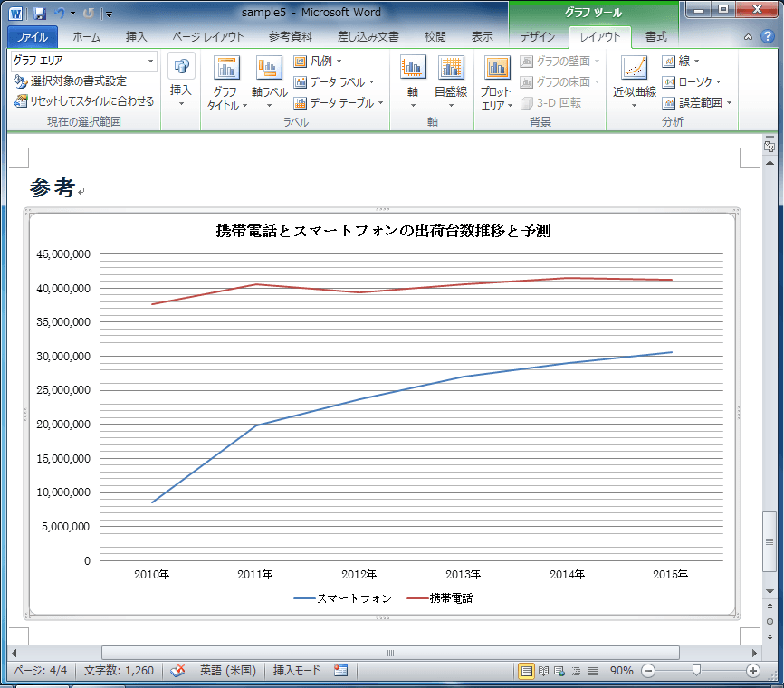Open Word Help question mark icon
The height and width of the screenshot is (688, 784).
tap(768, 36)
